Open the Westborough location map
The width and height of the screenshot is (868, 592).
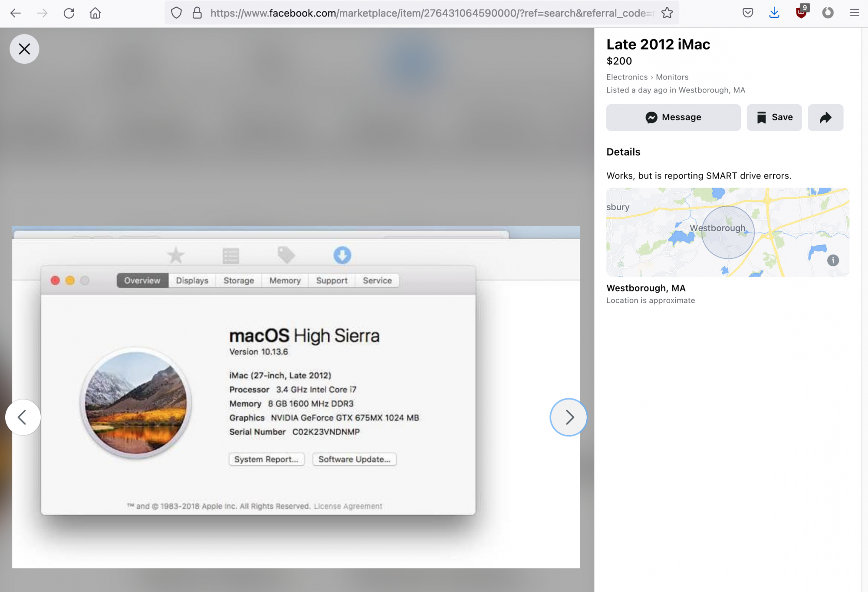point(728,232)
